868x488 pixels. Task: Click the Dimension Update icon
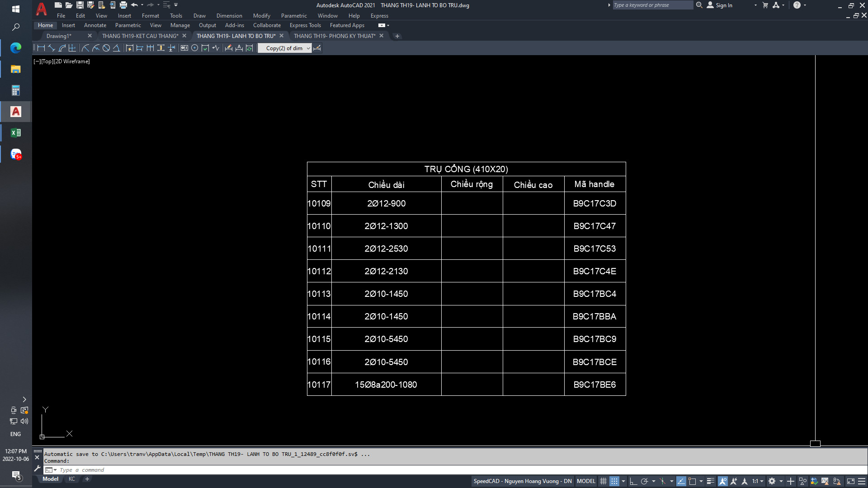tap(250, 48)
